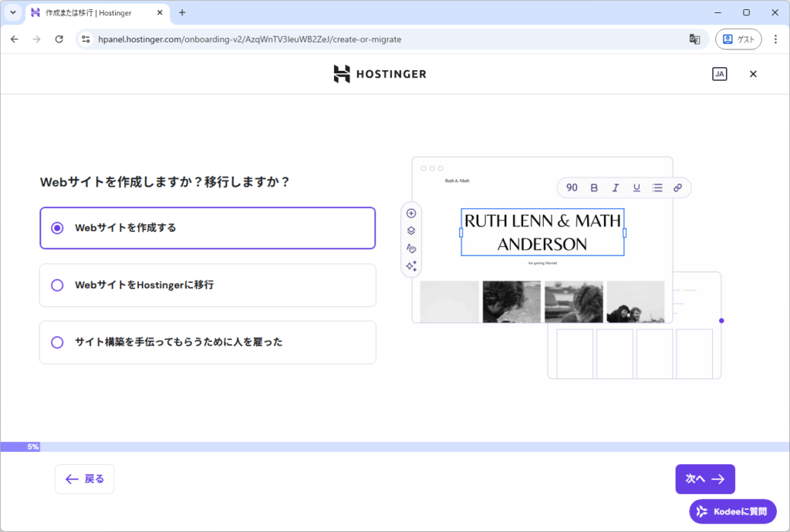
Task: Open a new browser tab
Action: 182,12
